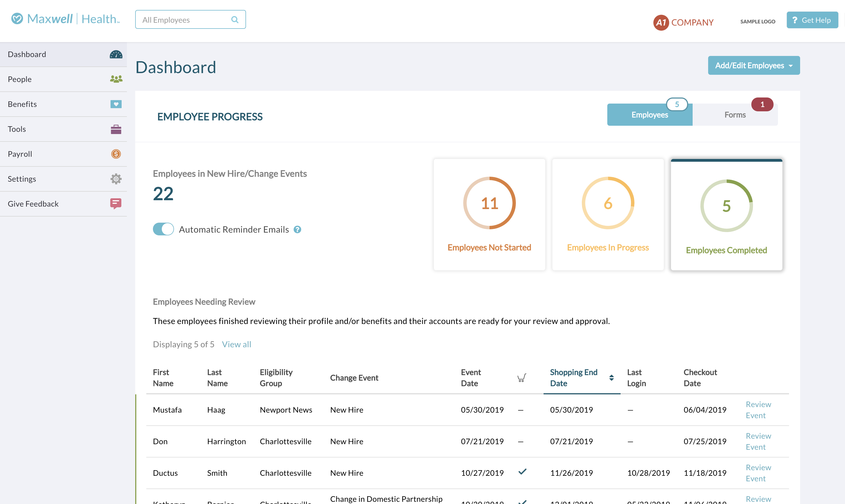Click the Eligibility Group column header
This screenshot has width=845, height=504.
coord(276,378)
